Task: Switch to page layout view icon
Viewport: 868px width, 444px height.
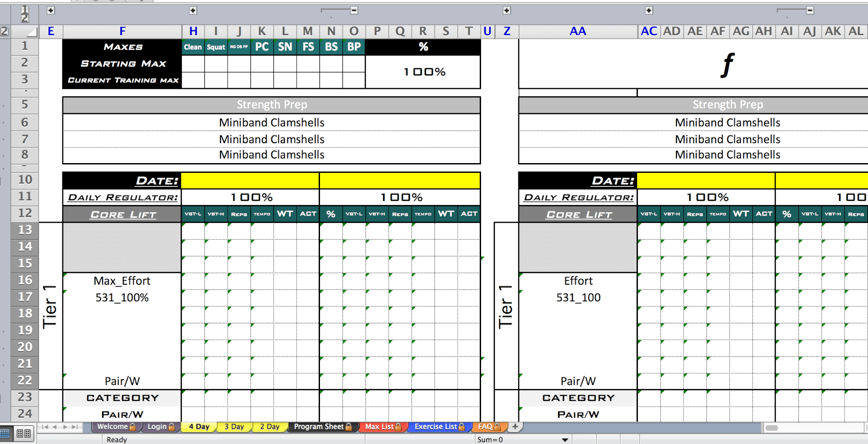Action: [23, 433]
